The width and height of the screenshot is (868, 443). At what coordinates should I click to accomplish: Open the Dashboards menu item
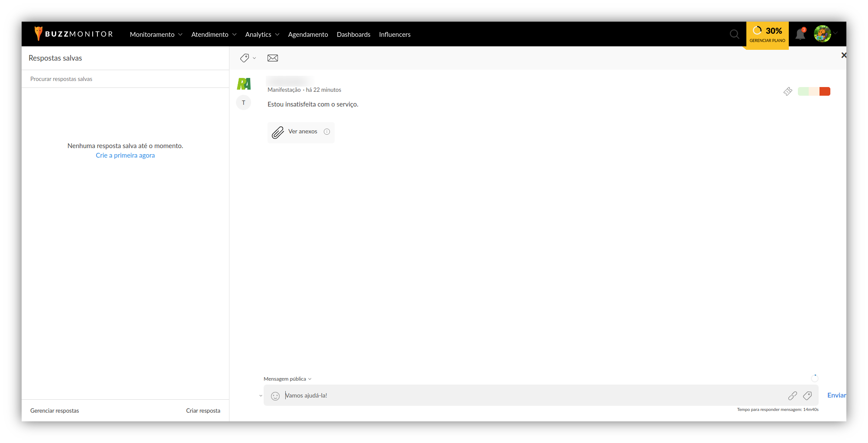353,35
